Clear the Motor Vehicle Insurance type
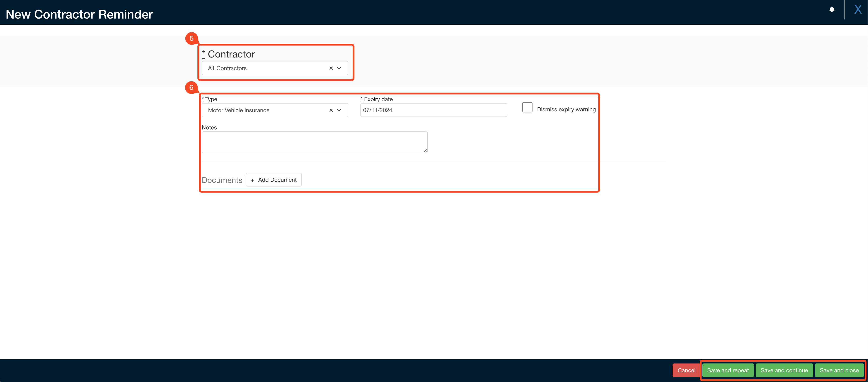This screenshot has width=868, height=382. tap(331, 110)
